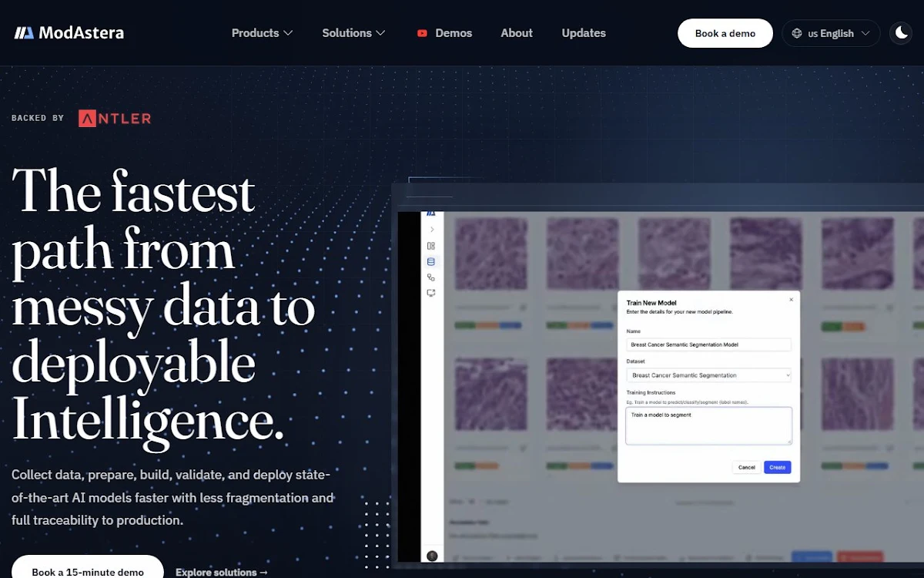Select the database icon in demo sidebar
Image resolution: width=924 pixels, height=578 pixels.
pyautogui.click(x=431, y=262)
